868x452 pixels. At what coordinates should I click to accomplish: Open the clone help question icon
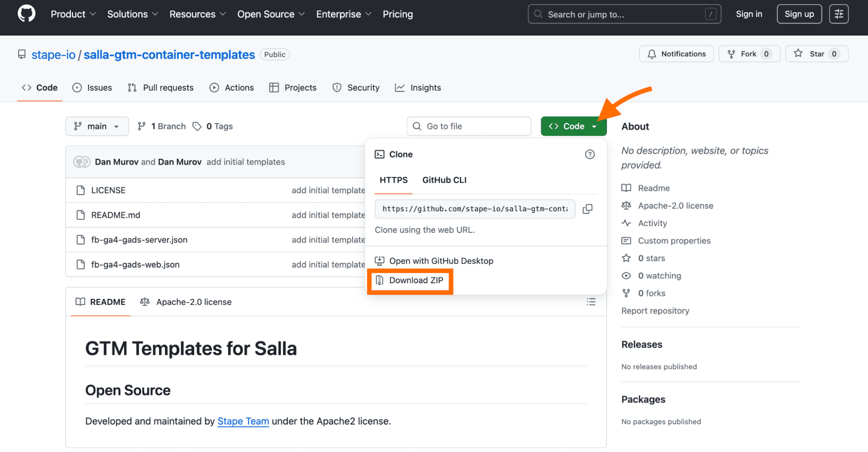pyautogui.click(x=590, y=154)
